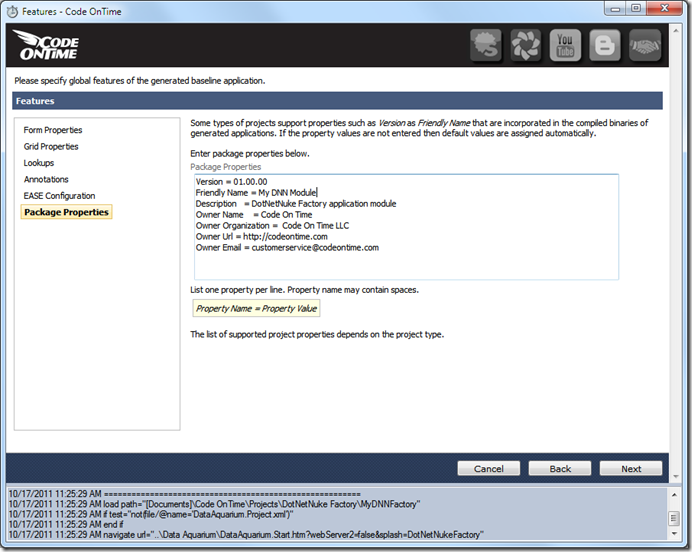
Task: Click the Owner Organization property line
Action: pyautogui.click(x=272, y=225)
